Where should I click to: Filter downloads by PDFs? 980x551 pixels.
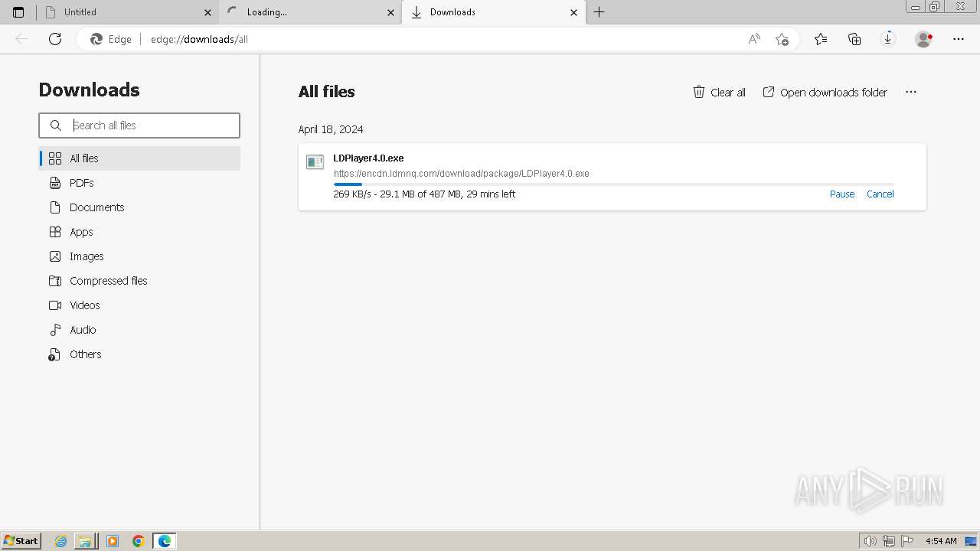click(139, 183)
